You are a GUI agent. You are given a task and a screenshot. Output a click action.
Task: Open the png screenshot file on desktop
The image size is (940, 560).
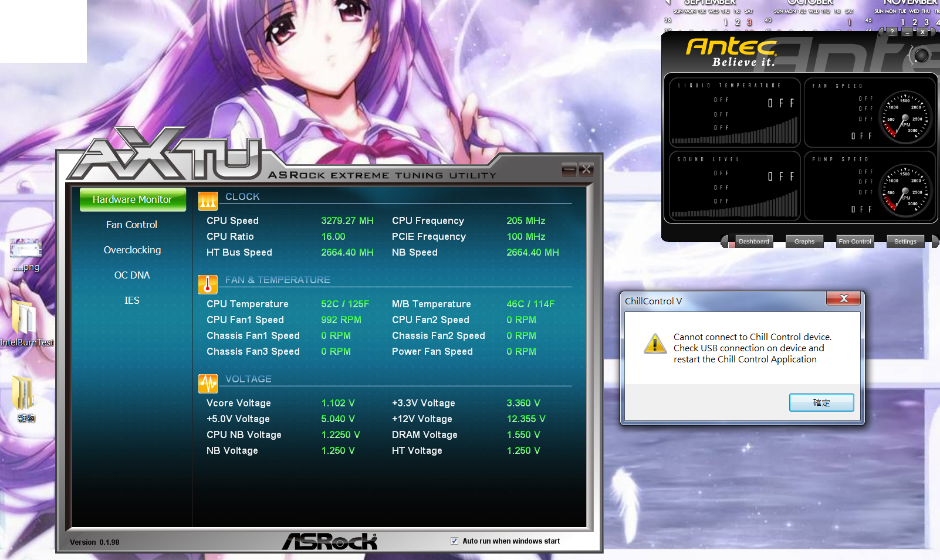26,254
